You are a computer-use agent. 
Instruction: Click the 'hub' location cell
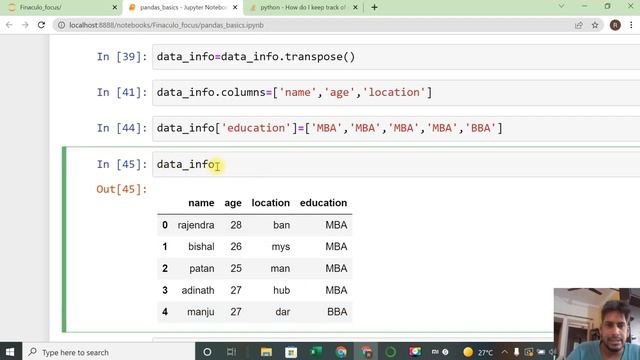point(282,290)
